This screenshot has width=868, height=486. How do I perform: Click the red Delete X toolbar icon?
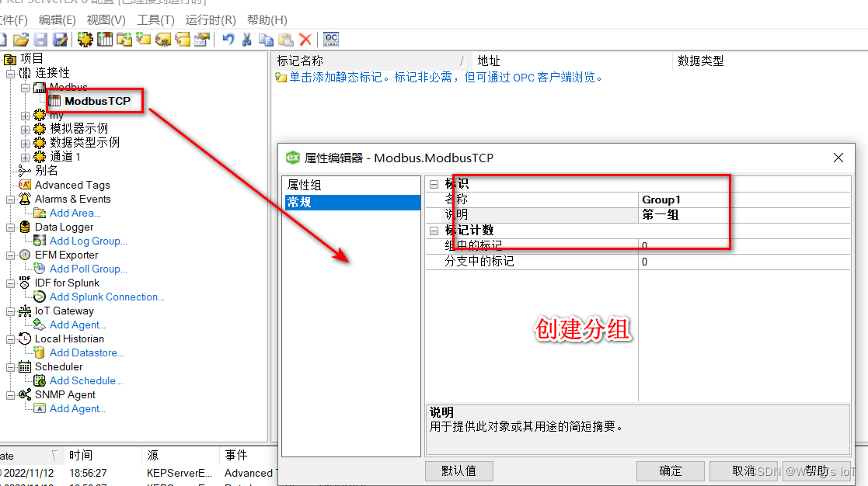click(x=305, y=40)
